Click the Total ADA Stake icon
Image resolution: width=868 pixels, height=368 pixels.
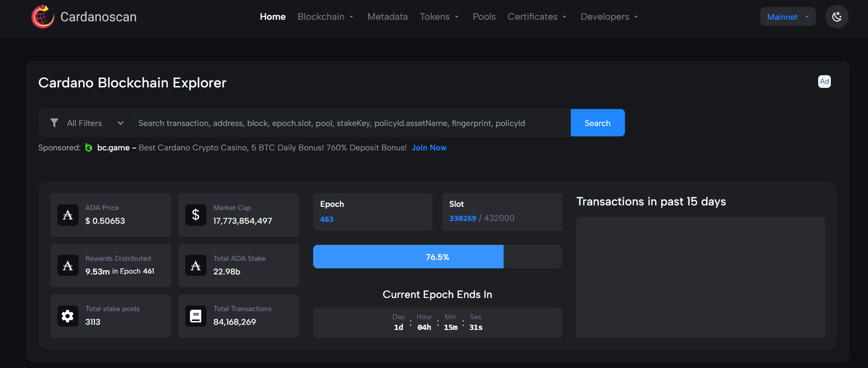click(196, 266)
